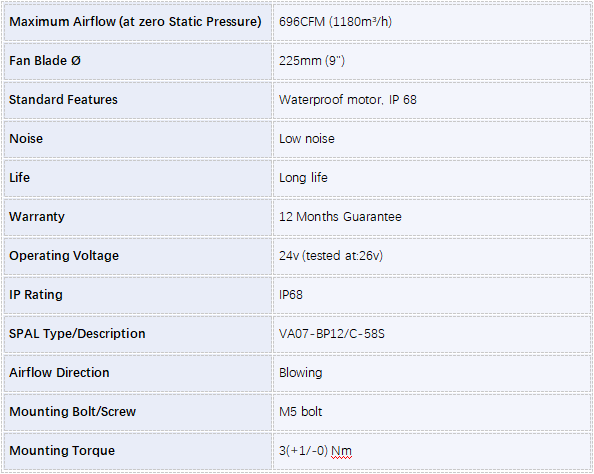Select the Long life value
The height and width of the screenshot is (474, 594).
point(303,178)
